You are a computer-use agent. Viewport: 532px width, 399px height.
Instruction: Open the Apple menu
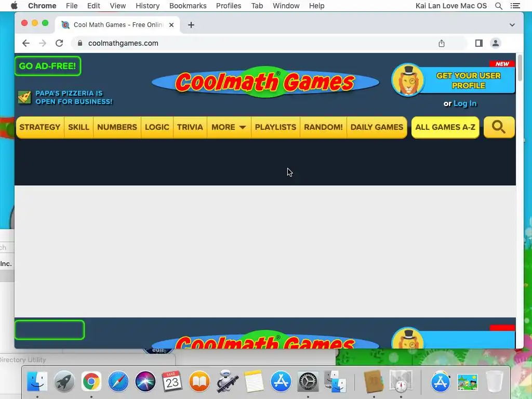14,6
